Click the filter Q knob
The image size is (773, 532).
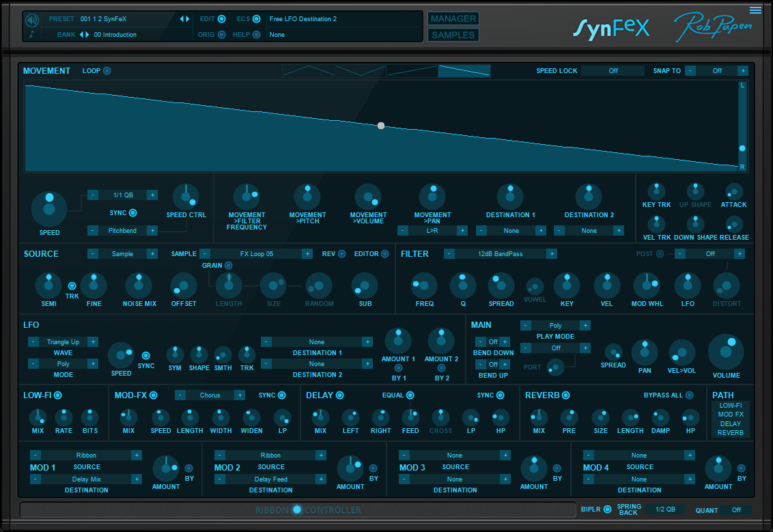[463, 285]
